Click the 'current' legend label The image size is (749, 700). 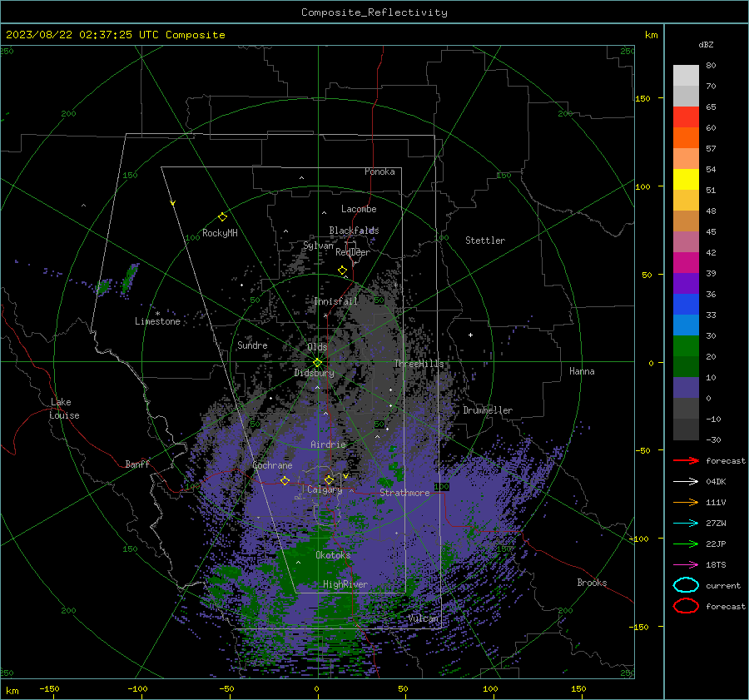click(x=722, y=585)
